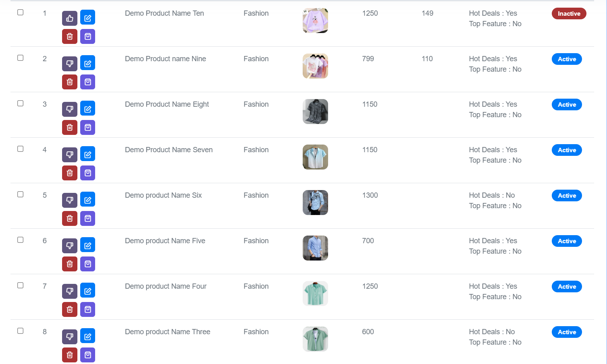Delete Demo product Name Four

click(x=70, y=310)
